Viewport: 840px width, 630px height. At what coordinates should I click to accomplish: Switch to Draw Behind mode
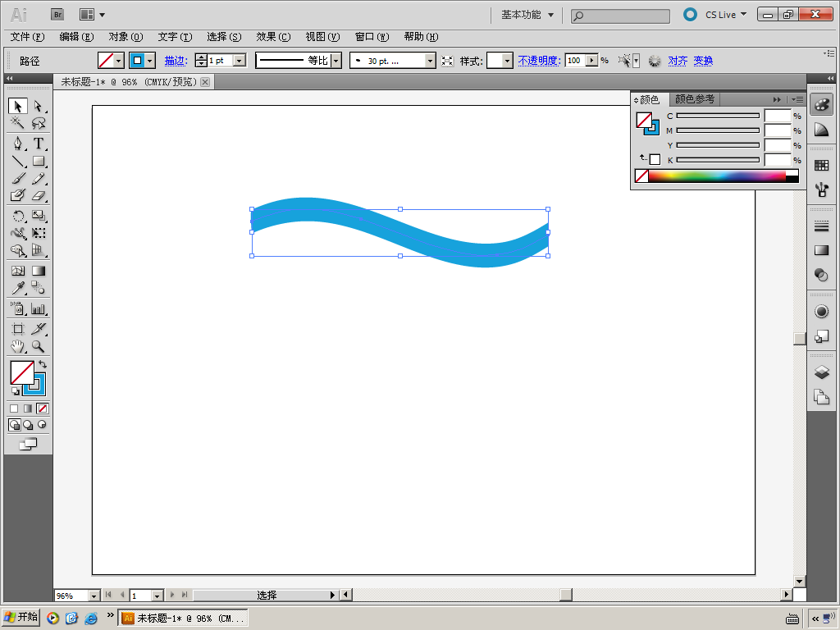click(x=28, y=425)
